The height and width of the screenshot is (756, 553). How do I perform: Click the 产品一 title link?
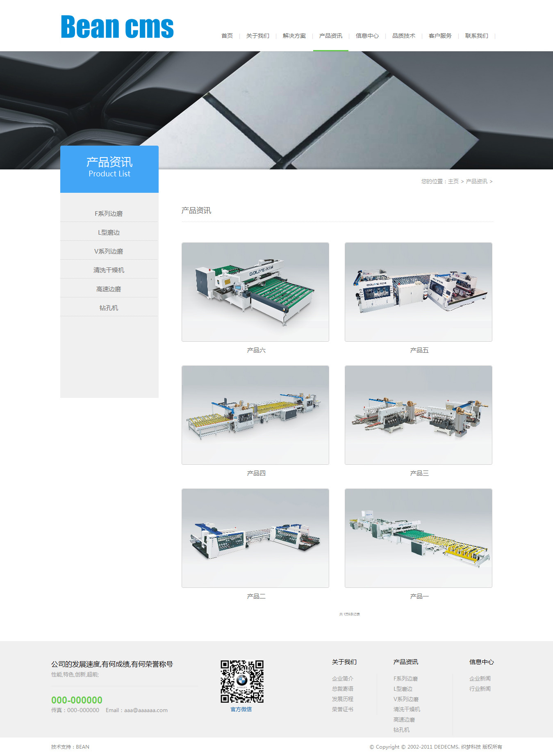click(x=419, y=596)
